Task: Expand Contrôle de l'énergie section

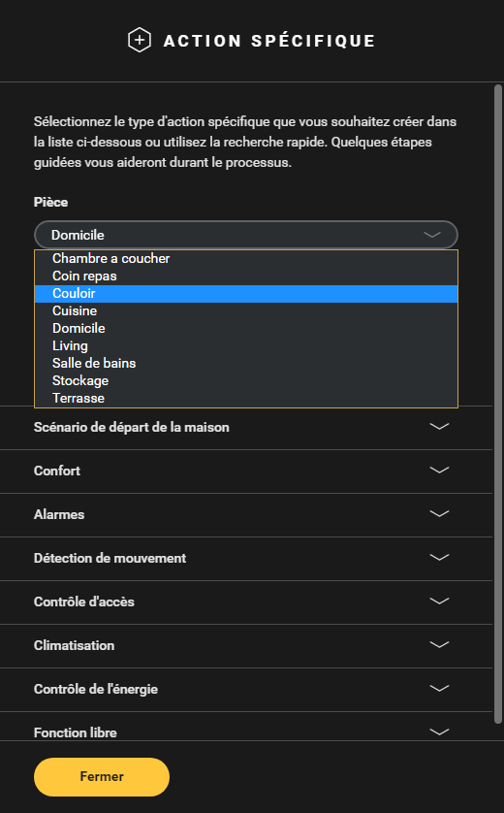Action: [x=246, y=689]
